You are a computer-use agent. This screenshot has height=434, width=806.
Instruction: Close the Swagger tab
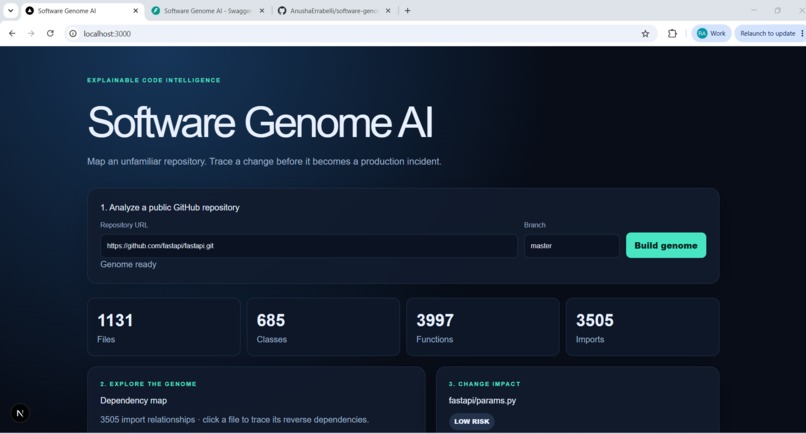click(262, 10)
